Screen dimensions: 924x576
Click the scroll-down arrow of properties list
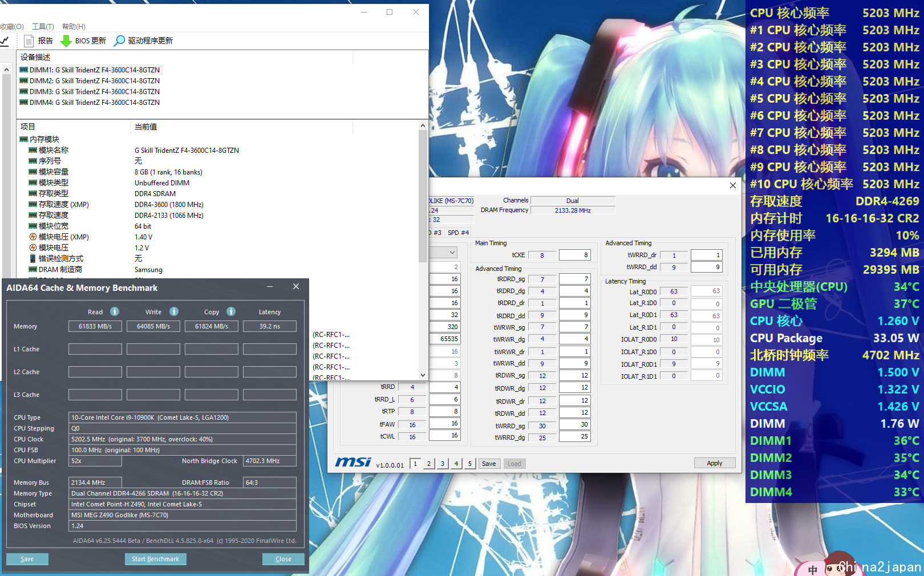423,375
